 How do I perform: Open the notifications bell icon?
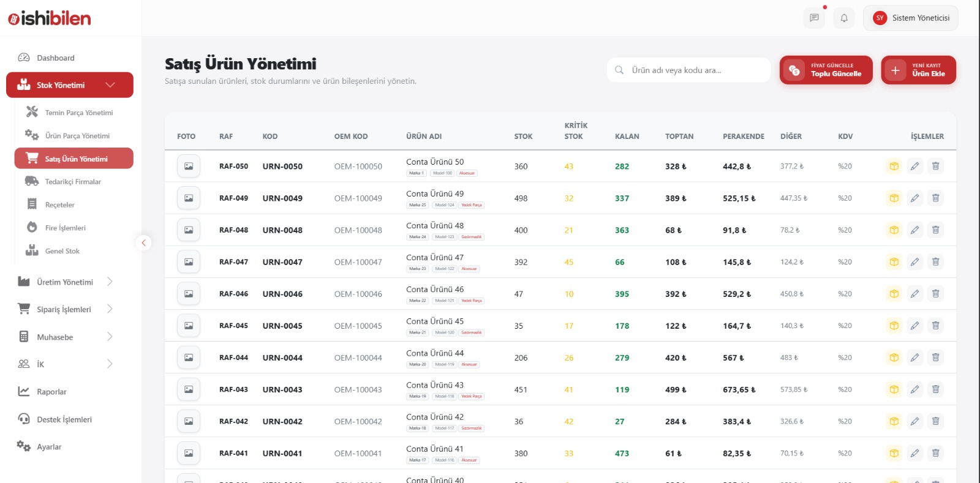pos(844,18)
